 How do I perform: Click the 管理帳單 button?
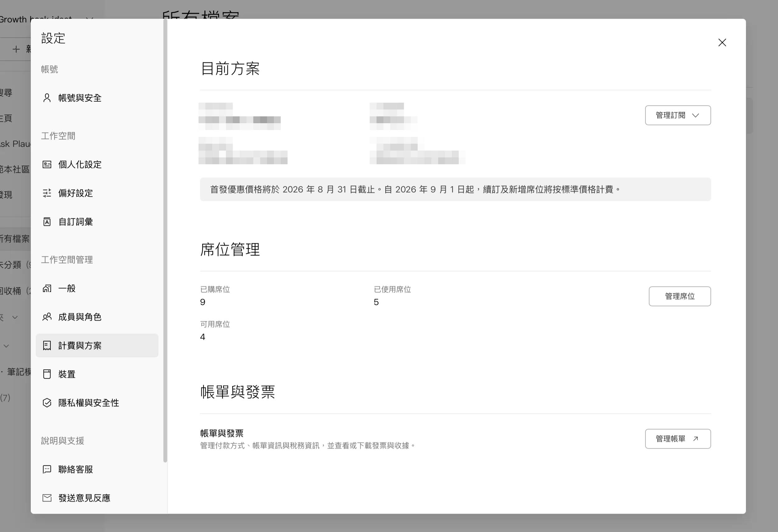pyautogui.click(x=678, y=439)
